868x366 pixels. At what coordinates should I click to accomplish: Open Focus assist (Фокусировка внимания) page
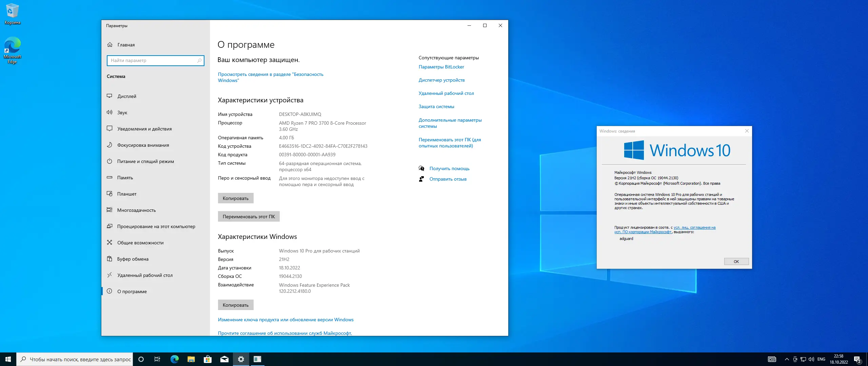(x=143, y=145)
